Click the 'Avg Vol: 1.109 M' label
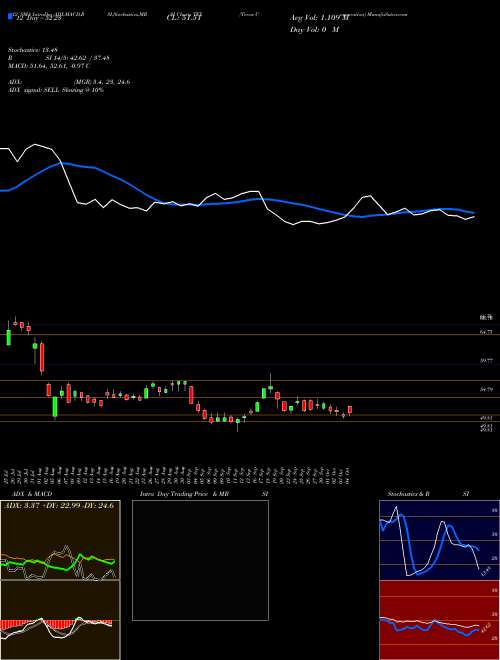500x660 pixels. (x=320, y=18)
